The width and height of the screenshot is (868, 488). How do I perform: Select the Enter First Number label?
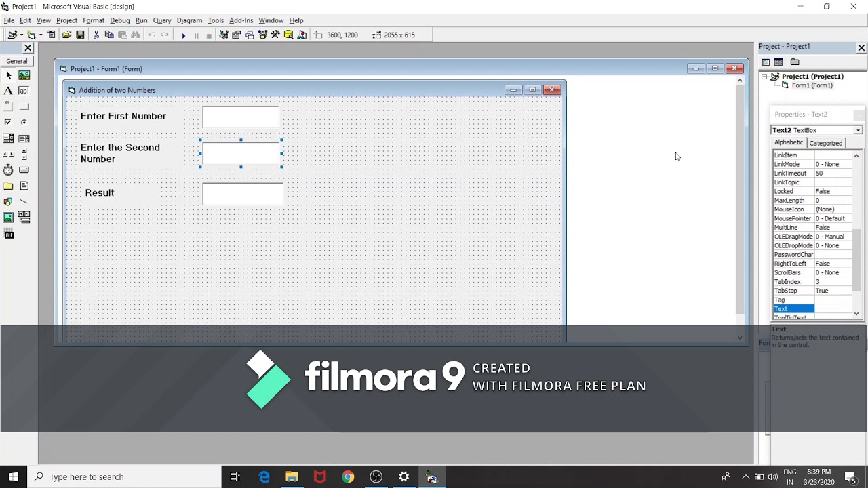coord(123,116)
